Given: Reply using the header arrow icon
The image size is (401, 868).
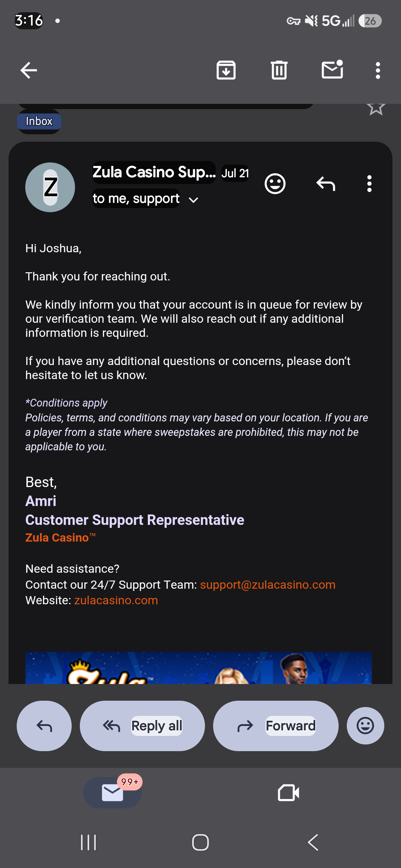Looking at the screenshot, I should coord(326,184).
